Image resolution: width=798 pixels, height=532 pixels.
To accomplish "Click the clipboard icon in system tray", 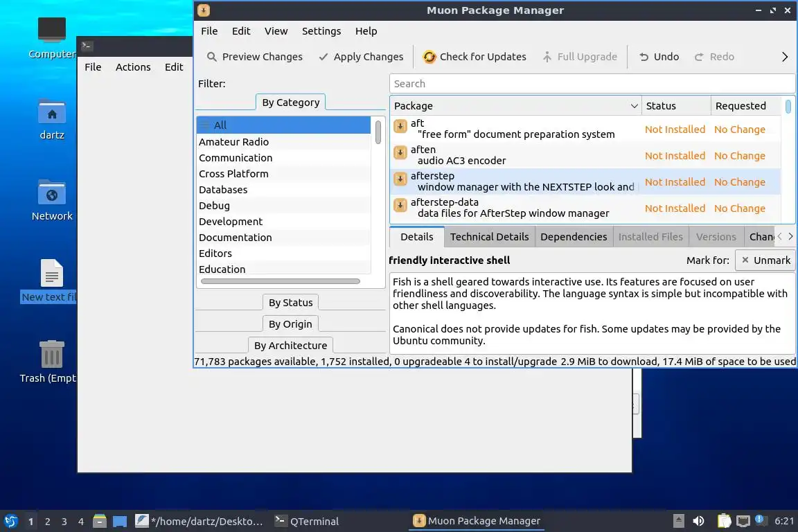I will pos(724,521).
